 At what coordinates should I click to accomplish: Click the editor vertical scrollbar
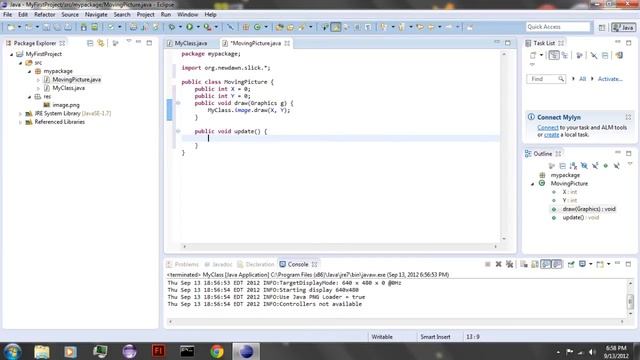point(504,146)
